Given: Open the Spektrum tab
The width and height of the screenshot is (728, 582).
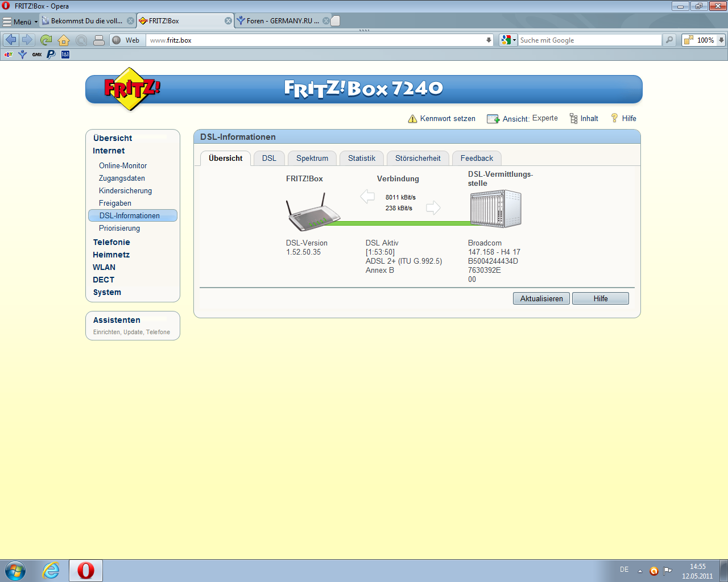Looking at the screenshot, I should (x=312, y=159).
